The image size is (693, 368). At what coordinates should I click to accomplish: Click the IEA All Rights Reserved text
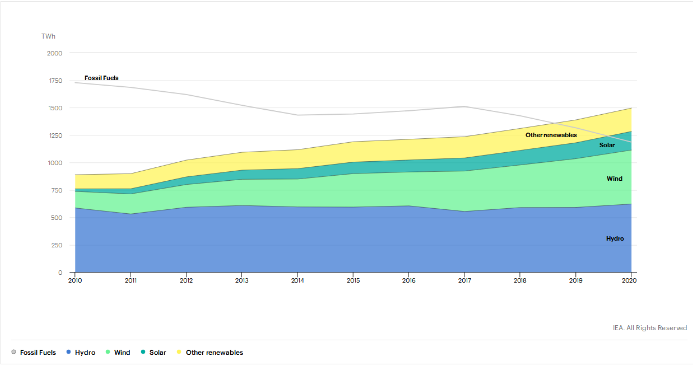point(650,328)
